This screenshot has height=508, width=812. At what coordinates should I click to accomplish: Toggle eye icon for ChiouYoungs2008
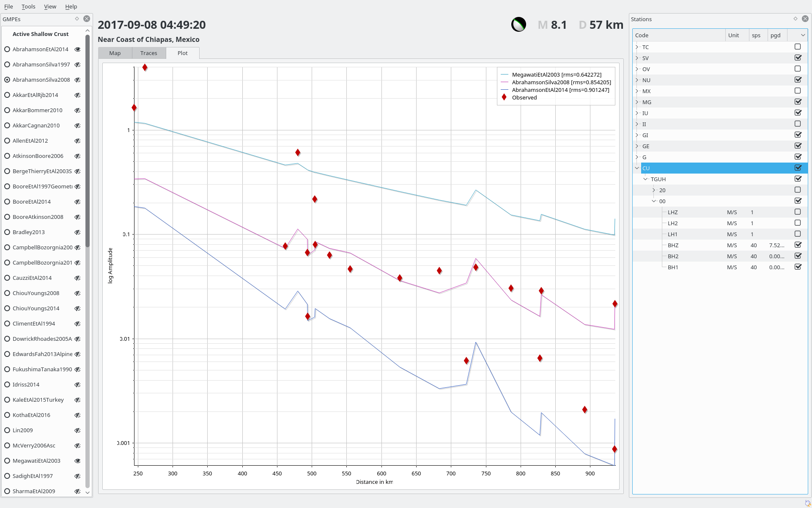pos(77,293)
